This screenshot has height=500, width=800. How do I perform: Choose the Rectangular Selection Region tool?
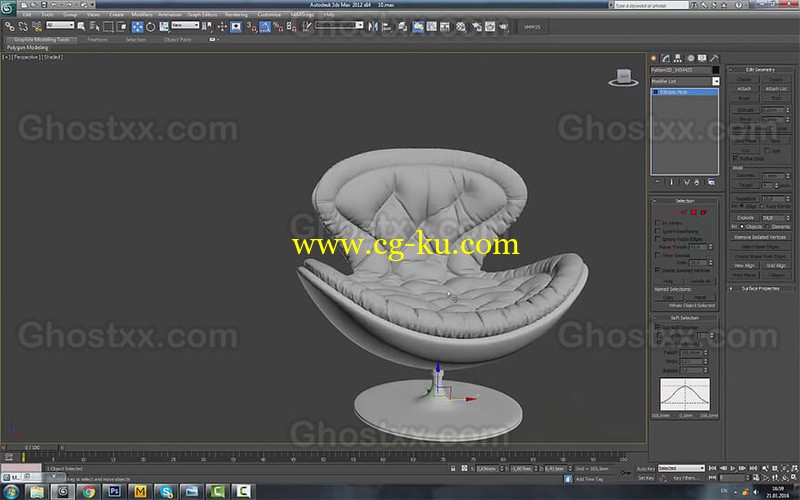pos(108,27)
